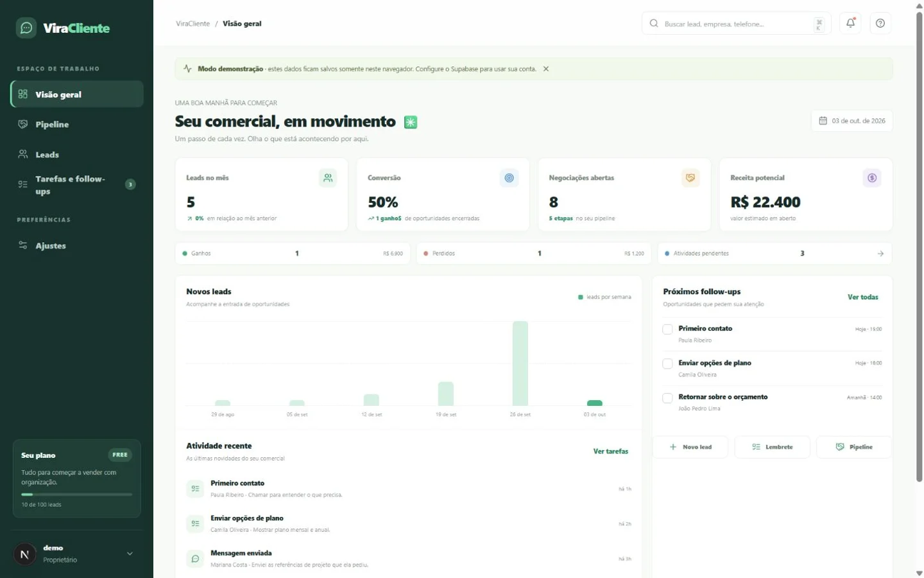
Task: Open the 03 de out. de 2026 date picker
Action: (852, 121)
